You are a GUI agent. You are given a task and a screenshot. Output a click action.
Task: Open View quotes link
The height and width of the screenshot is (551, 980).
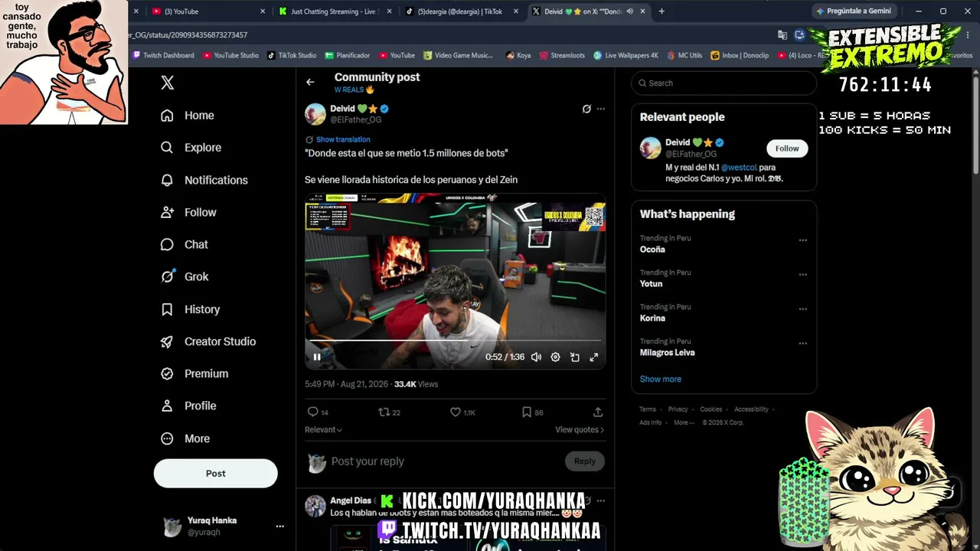(x=580, y=429)
